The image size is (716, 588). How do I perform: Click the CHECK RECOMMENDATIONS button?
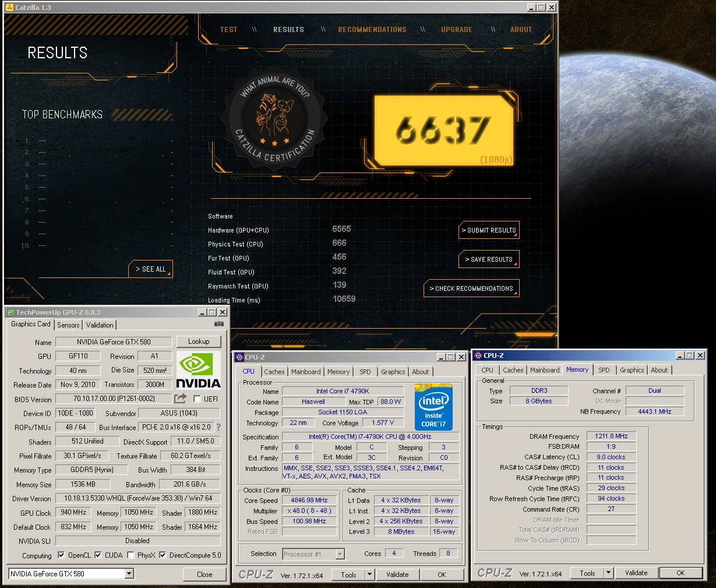pyautogui.click(x=471, y=288)
